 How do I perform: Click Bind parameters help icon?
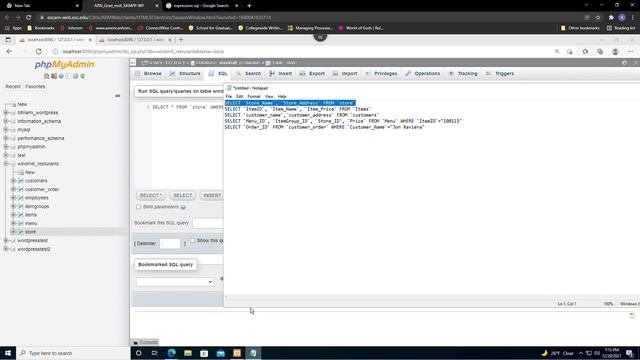183,207
